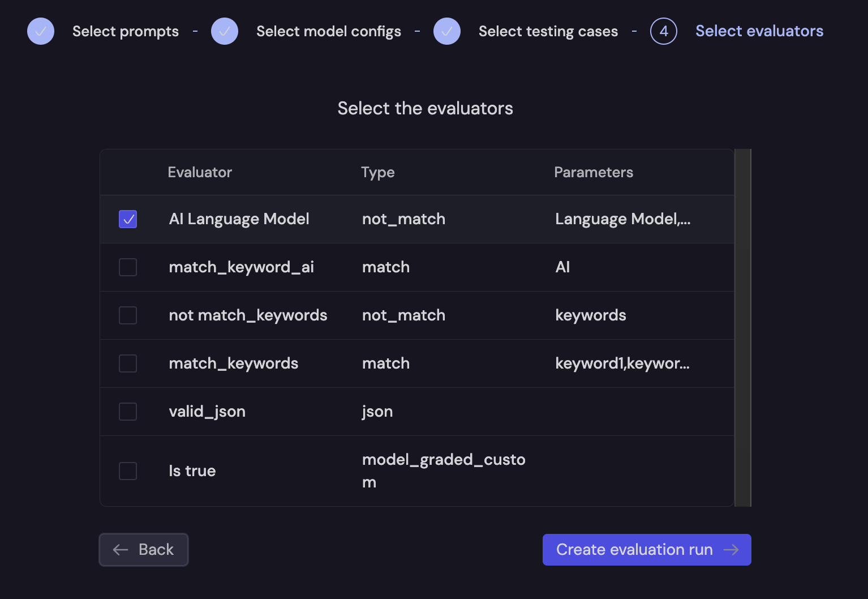Screen dimensions: 868x599
Task: Click the back arrow icon inside Back button
Action: tap(119, 549)
